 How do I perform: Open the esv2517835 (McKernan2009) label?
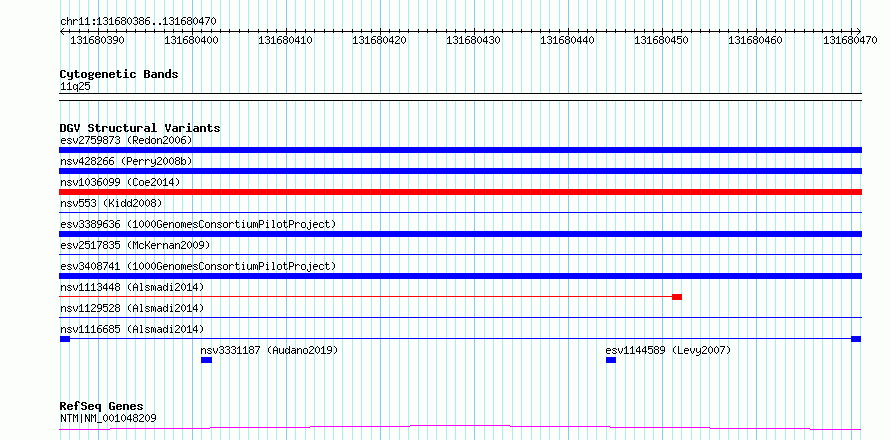[135, 245]
